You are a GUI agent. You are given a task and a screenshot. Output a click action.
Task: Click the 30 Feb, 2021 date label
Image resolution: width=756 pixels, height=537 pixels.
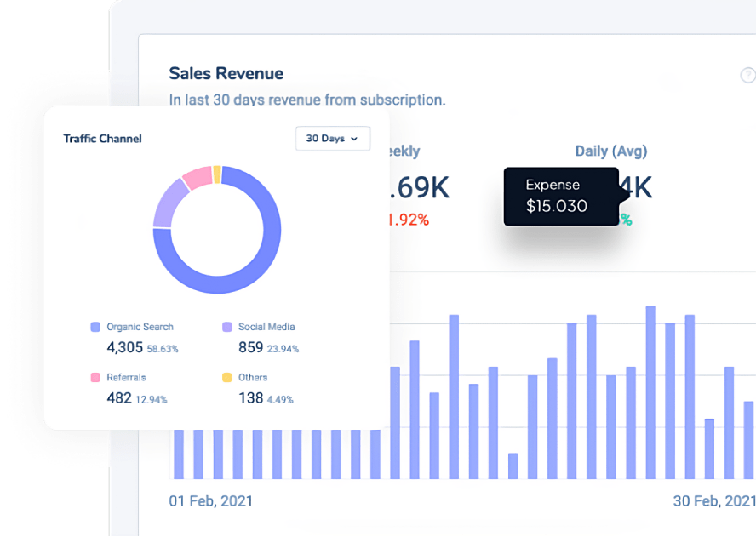click(x=713, y=500)
